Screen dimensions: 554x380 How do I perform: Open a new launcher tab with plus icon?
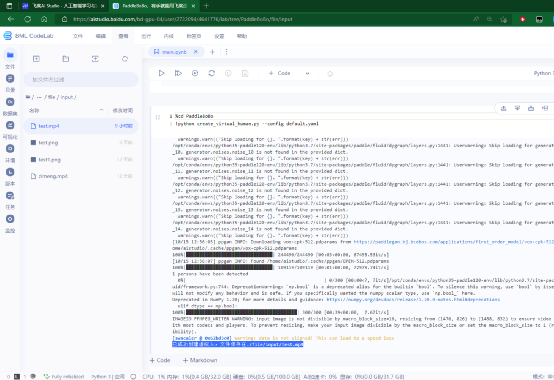tap(212, 52)
